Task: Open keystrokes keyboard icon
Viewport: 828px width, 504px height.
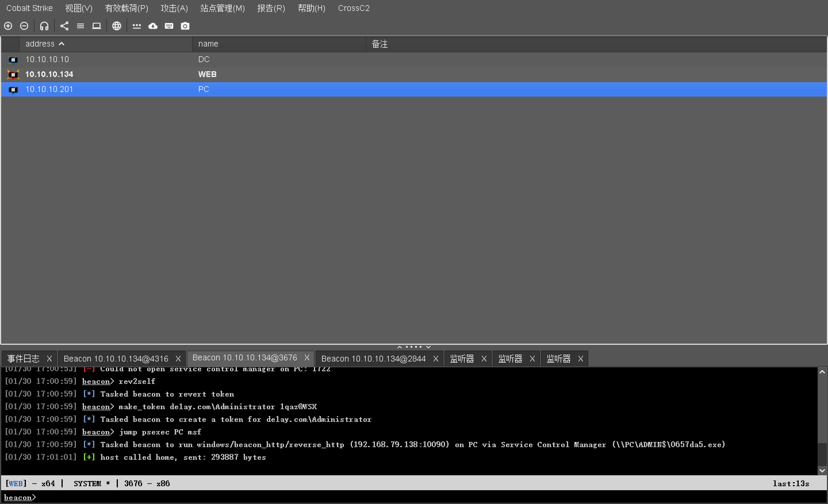Action: 169,26
